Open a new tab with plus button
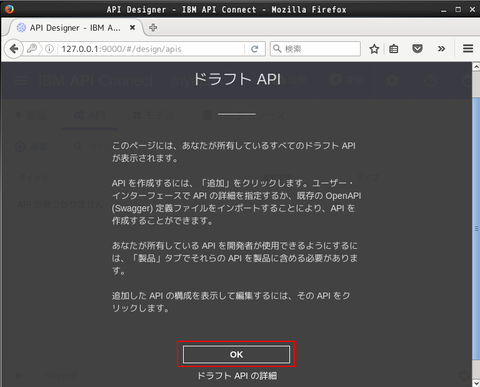 coord(153,28)
